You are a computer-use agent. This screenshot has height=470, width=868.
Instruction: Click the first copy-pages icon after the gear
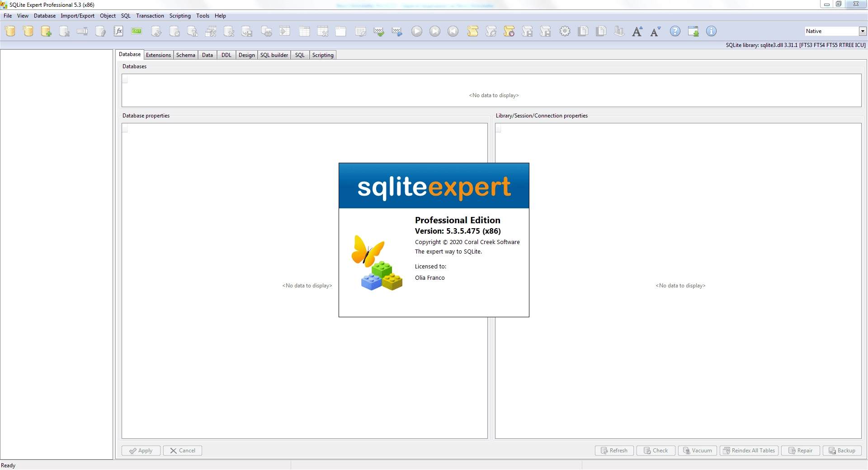583,31
